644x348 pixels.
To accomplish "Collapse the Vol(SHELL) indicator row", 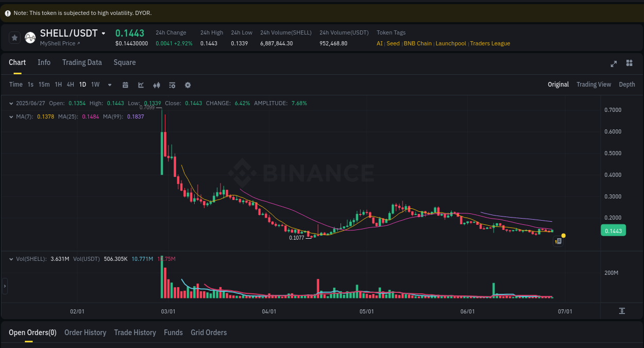I will pos(10,259).
